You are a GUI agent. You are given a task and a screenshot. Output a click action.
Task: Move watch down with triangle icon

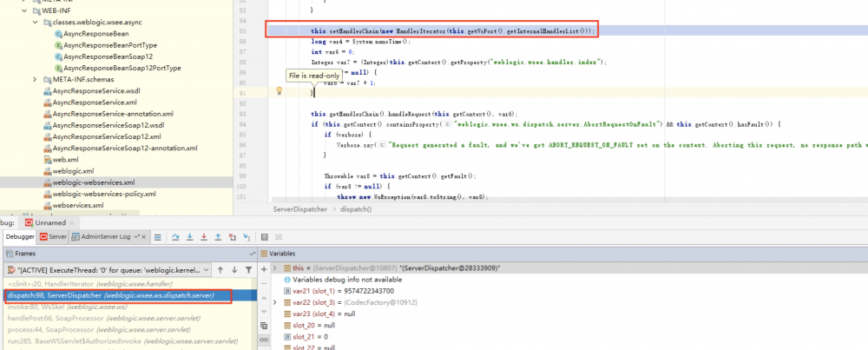pos(264,311)
